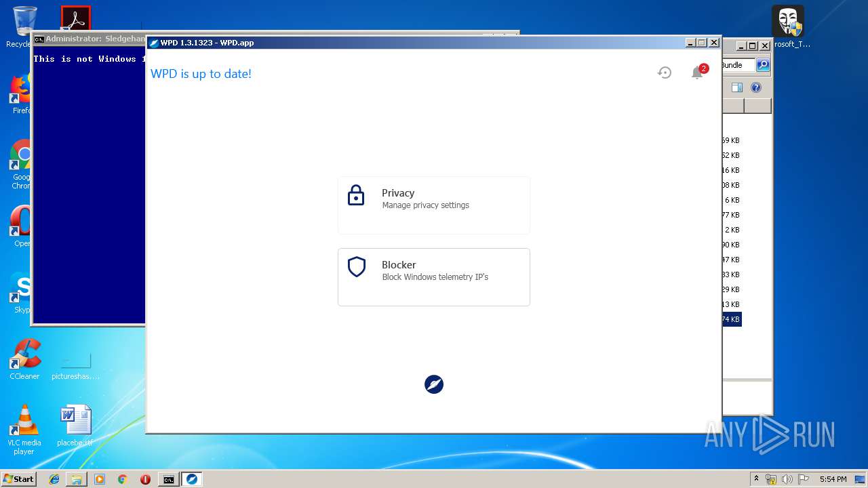
Task: Open the Action Center flag icon
Action: (x=804, y=479)
